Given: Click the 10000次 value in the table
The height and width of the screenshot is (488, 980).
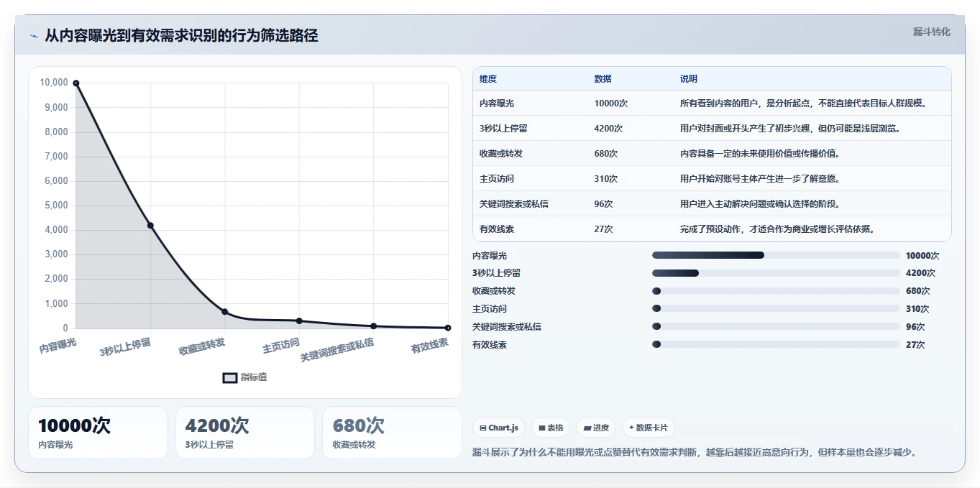Looking at the screenshot, I should click(x=611, y=103).
